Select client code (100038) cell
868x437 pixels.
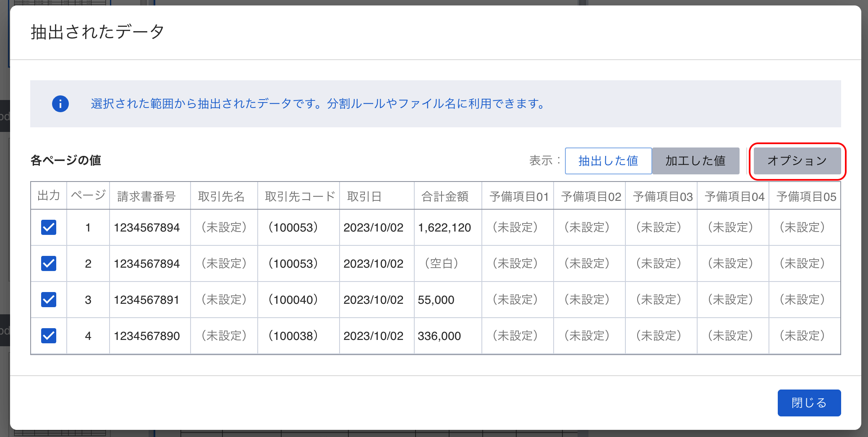click(293, 336)
